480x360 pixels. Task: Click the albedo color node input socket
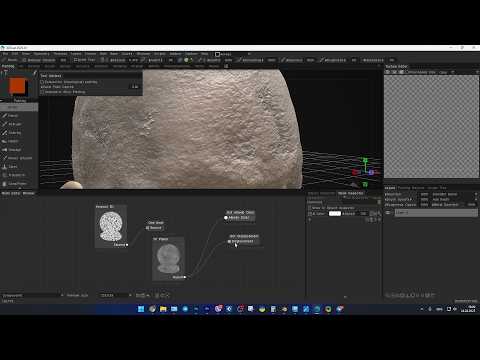click(226, 218)
